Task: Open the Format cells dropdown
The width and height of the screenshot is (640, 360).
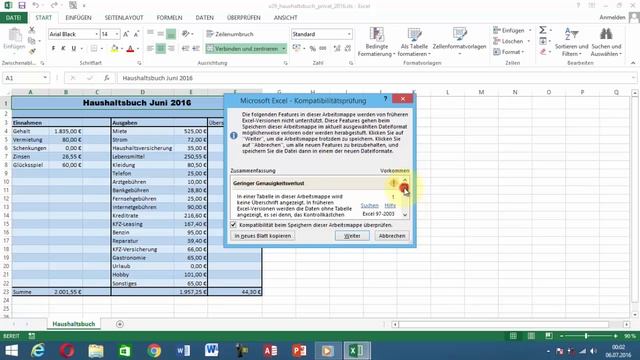Action: click(x=523, y=52)
